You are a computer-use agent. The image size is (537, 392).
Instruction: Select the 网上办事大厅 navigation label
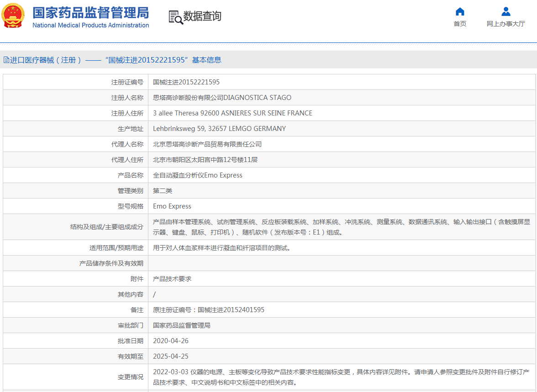click(505, 24)
